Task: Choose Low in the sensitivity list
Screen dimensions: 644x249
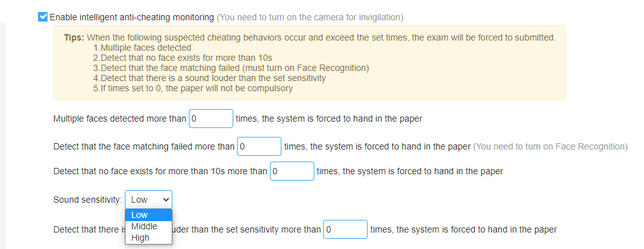Action: coord(149,215)
